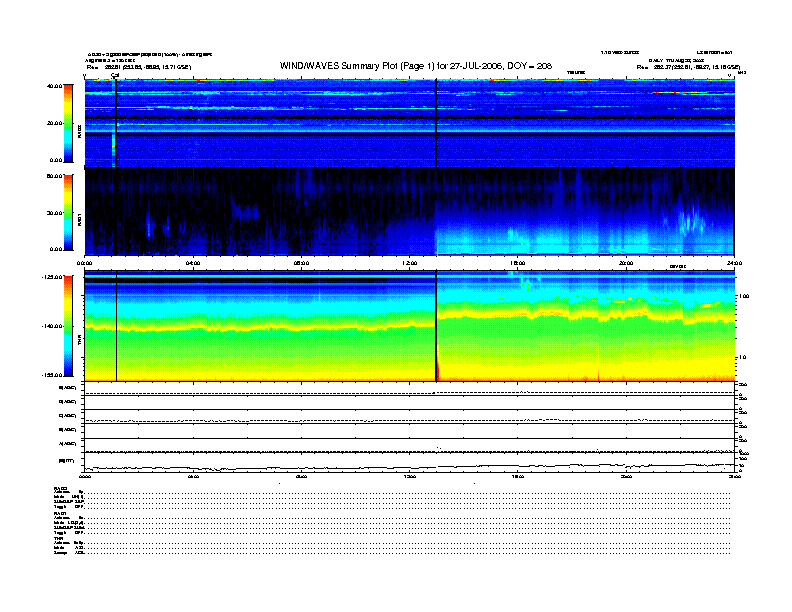Click the middle RAD1 color scale bar
The height and width of the screenshot is (612, 792).
tap(68, 213)
